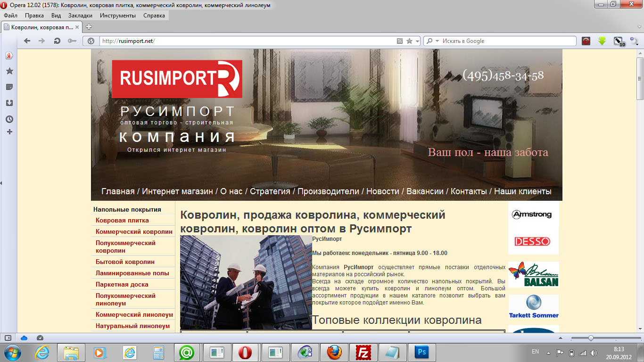Open the Стратегия navigation link

click(270, 191)
